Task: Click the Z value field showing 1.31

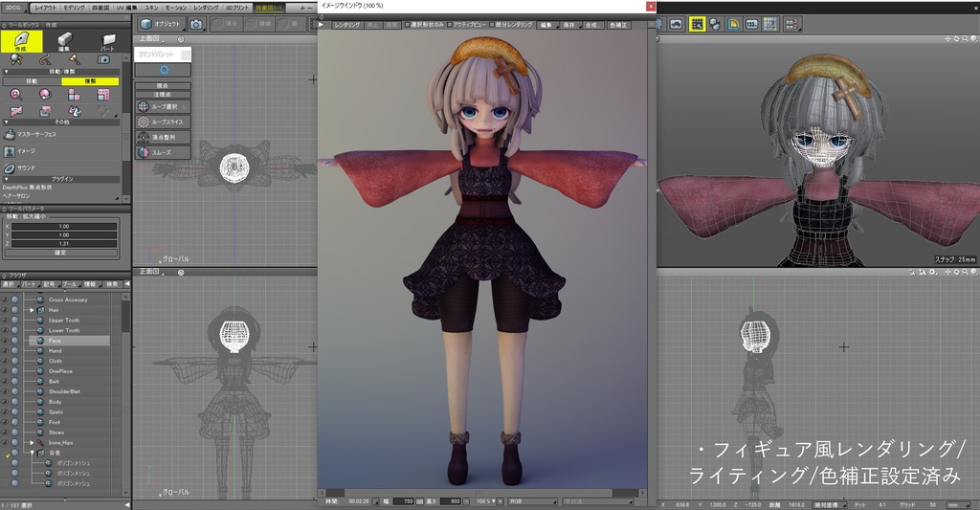Action: 64,244
